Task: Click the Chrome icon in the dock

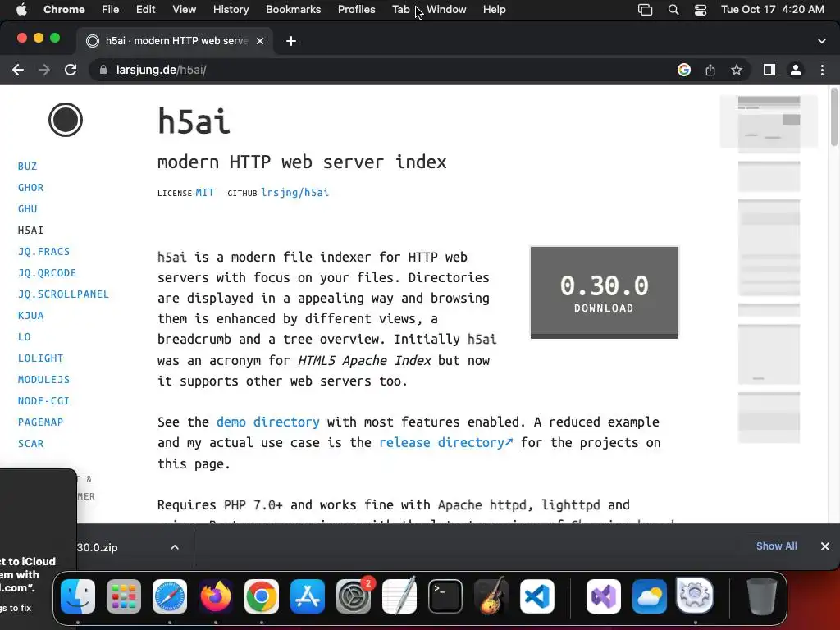Action: [x=262, y=596]
